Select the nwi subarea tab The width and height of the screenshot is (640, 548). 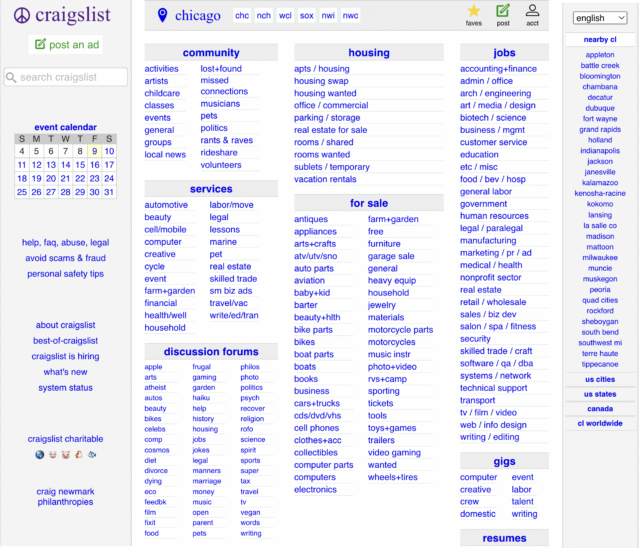click(328, 16)
